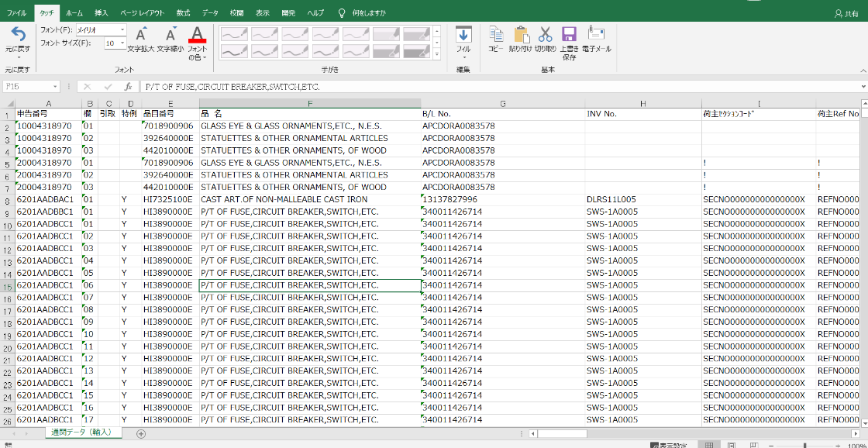Switch to normal view in status bar
The width and height of the screenshot is (868, 448).
pyautogui.click(x=709, y=445)
